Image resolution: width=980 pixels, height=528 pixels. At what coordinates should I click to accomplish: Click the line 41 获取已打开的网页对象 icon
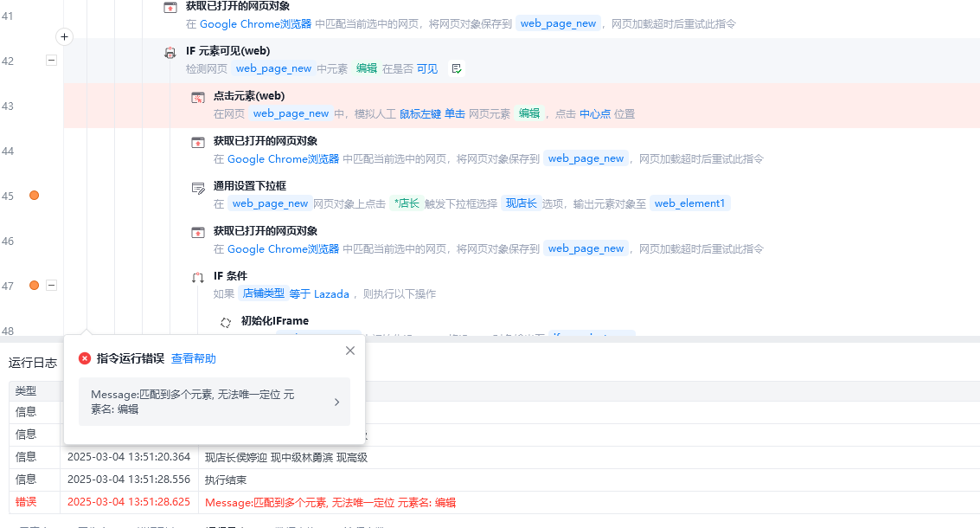[x=170, y=8]
